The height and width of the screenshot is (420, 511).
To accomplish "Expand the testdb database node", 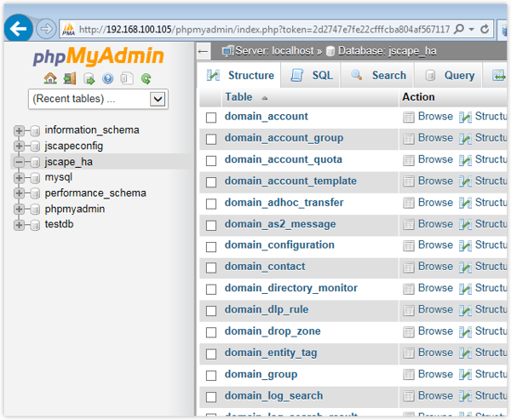I will (19, 225).
